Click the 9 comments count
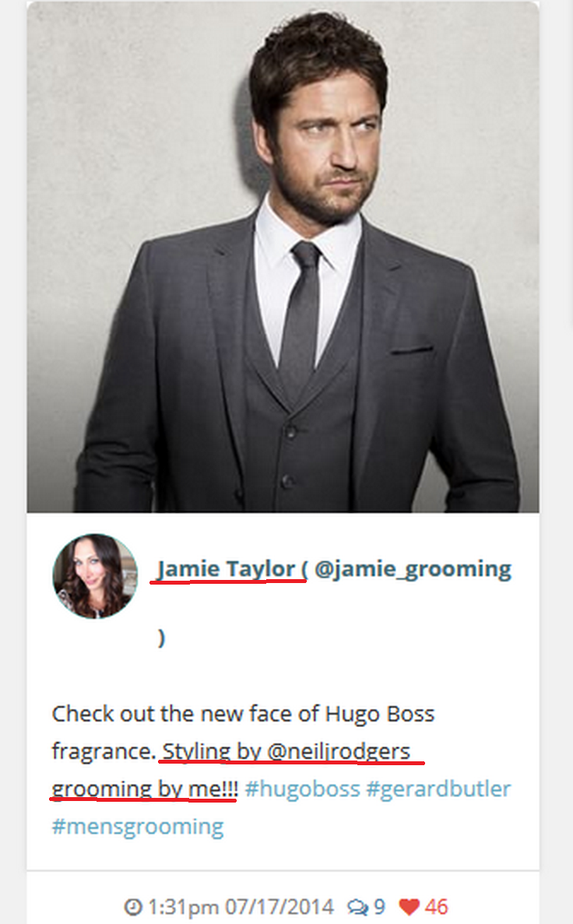 (379, 906)
